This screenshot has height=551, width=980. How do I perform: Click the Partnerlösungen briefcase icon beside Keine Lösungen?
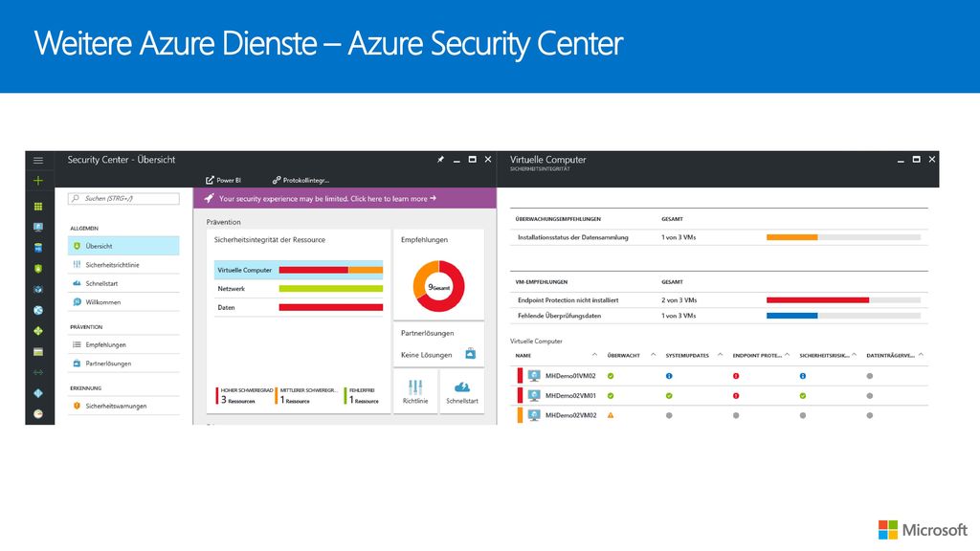471,354
